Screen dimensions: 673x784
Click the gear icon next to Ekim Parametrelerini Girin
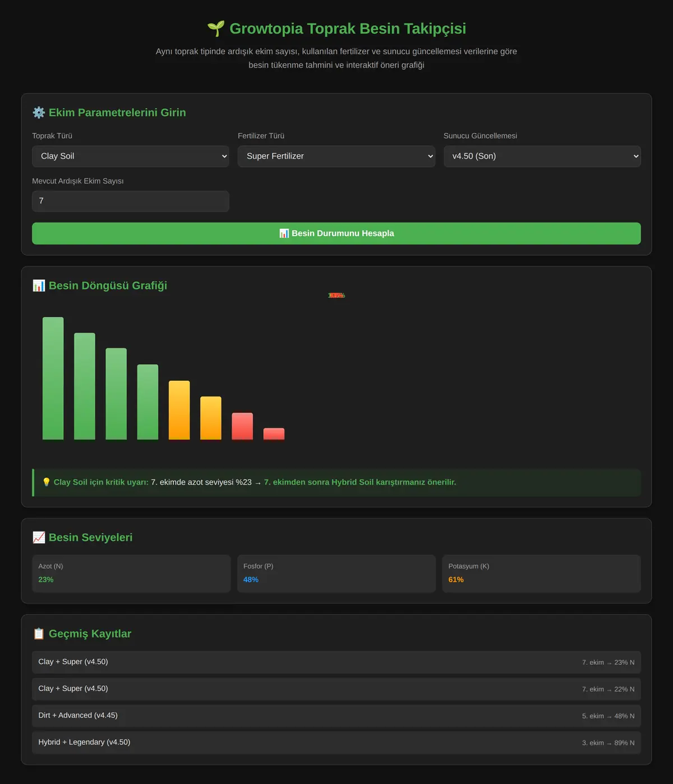(x=39, y=113)
